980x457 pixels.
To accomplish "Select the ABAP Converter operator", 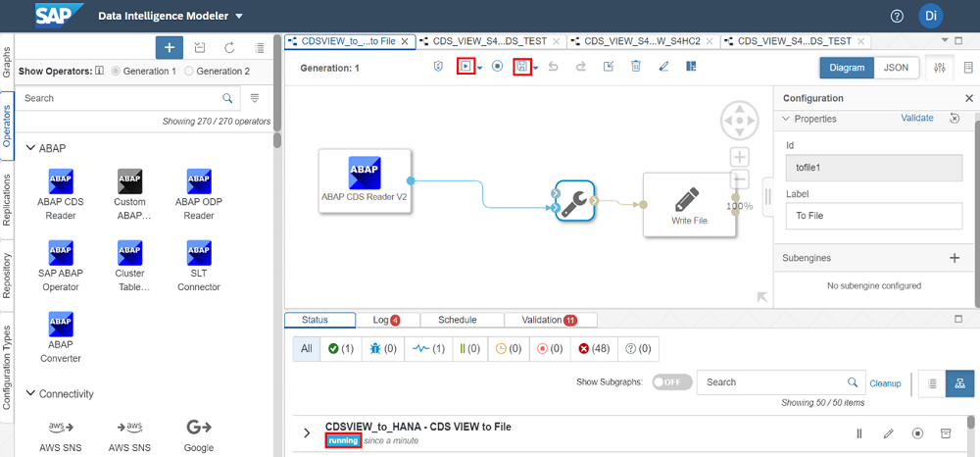I will 61,337.
